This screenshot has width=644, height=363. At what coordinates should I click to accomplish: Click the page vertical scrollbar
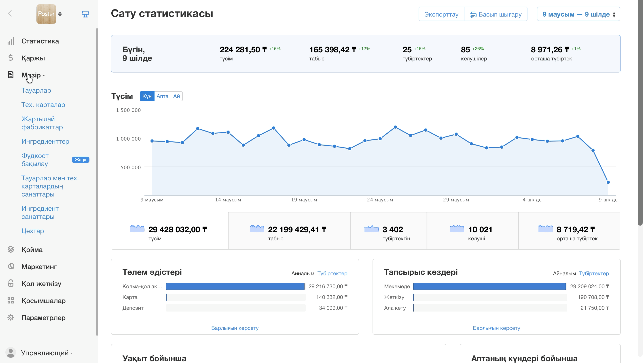pyautogui.click(x=640, y=113)
